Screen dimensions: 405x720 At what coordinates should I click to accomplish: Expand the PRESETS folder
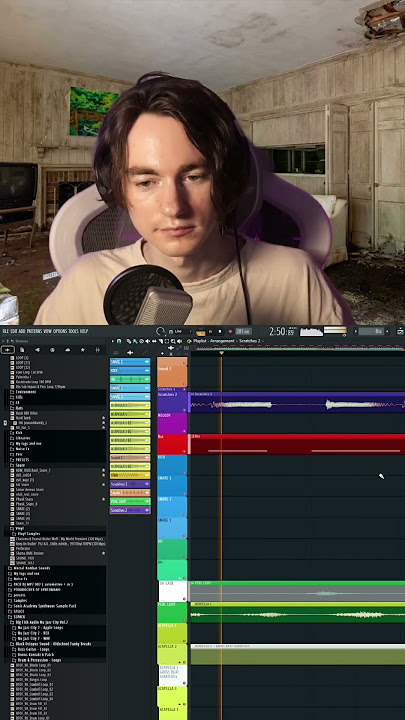pyautogui.click(x=22, y=459)
